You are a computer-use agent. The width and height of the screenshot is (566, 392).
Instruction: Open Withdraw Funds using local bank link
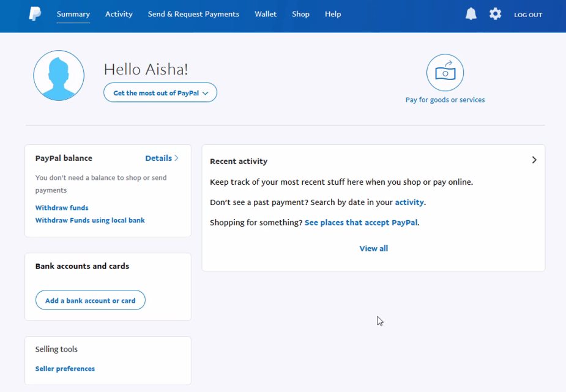[90, 220]
